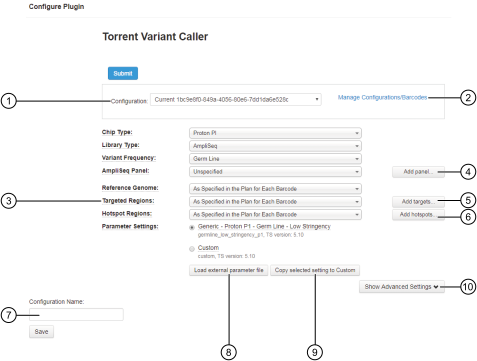Click the Configuration Name label
Image resolution: width=477 pixels, height=361 pixels.
56,302
